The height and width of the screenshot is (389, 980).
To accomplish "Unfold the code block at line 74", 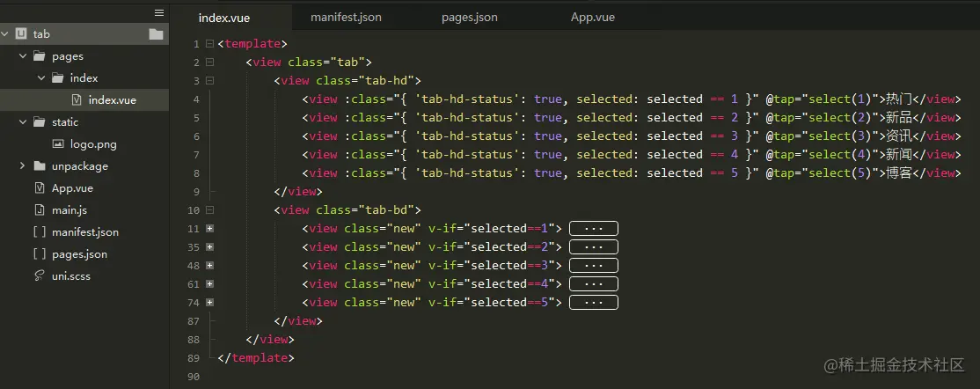I will (210, 302).
